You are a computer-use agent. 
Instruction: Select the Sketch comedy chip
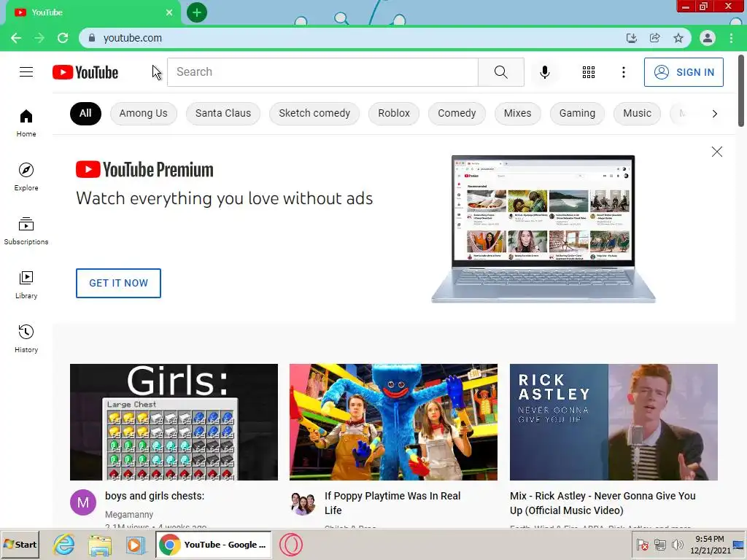tap(314, 113)
